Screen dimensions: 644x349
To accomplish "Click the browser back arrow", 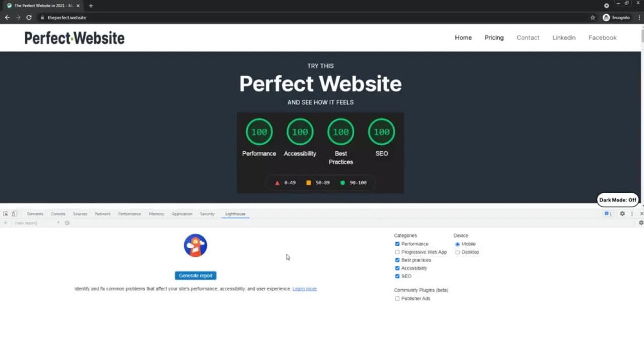I will click(7, 17).
